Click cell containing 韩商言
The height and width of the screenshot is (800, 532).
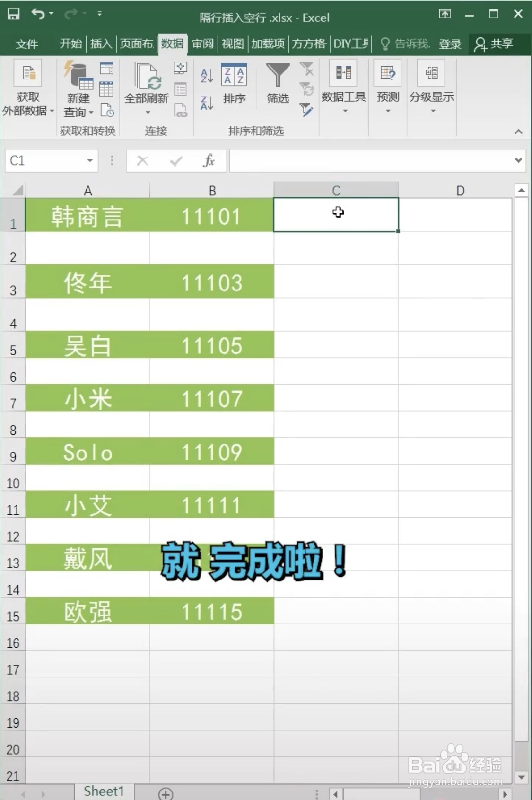click(x=88, y=215)
